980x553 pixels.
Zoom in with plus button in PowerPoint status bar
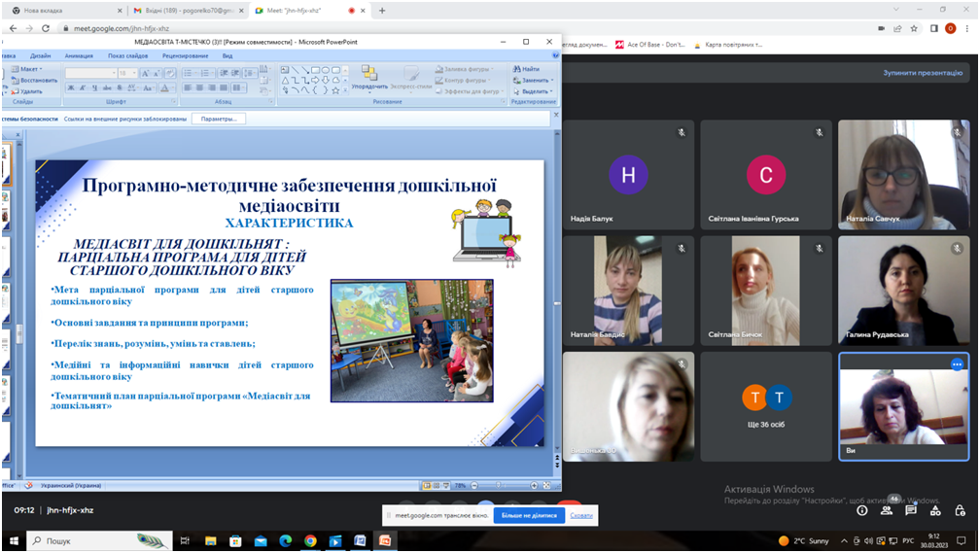click(x=534, y=486)
